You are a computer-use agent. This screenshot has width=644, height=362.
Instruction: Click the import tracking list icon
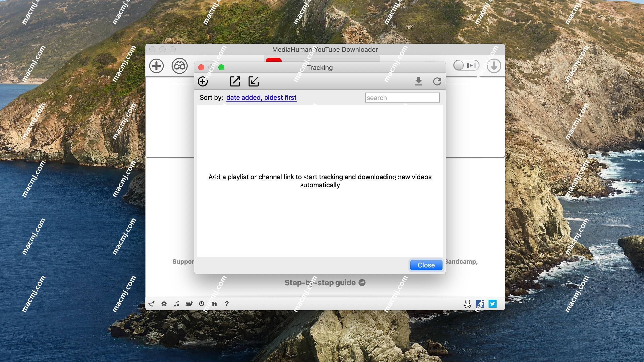(254, 81)
